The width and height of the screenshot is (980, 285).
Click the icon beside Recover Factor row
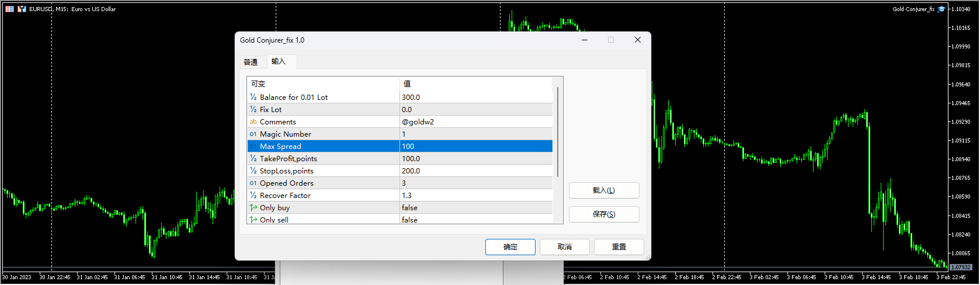[253, 196]
